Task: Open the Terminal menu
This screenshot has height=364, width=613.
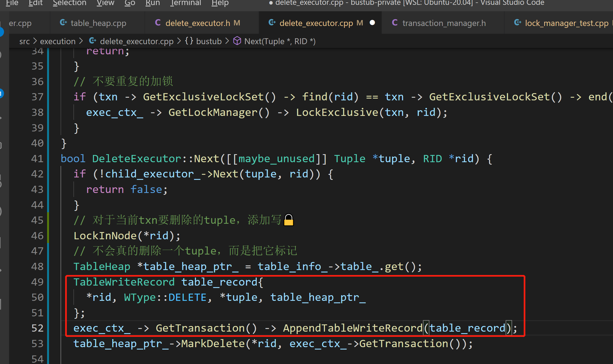Action: point(186,3)
